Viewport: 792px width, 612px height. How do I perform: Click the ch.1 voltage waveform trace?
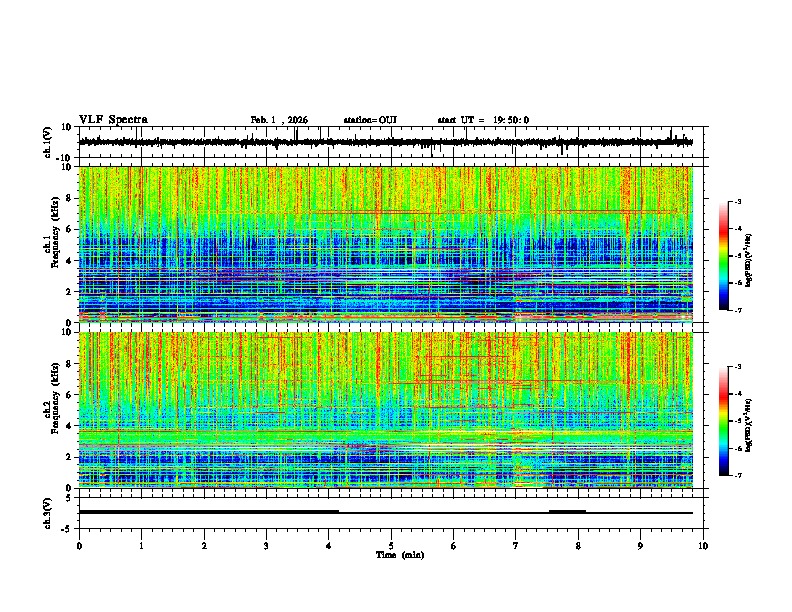385,142
